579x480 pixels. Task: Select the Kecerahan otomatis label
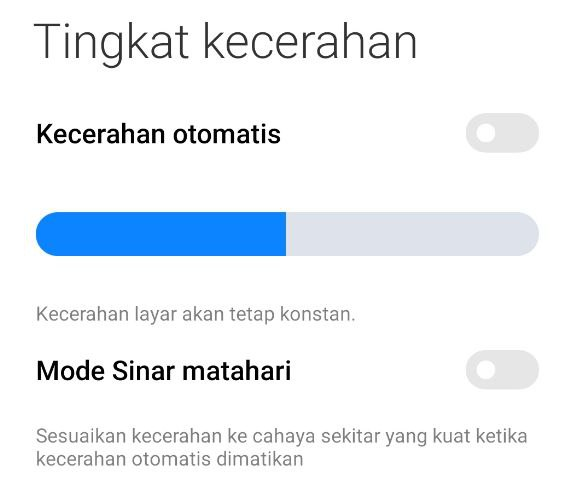point(158,134)
